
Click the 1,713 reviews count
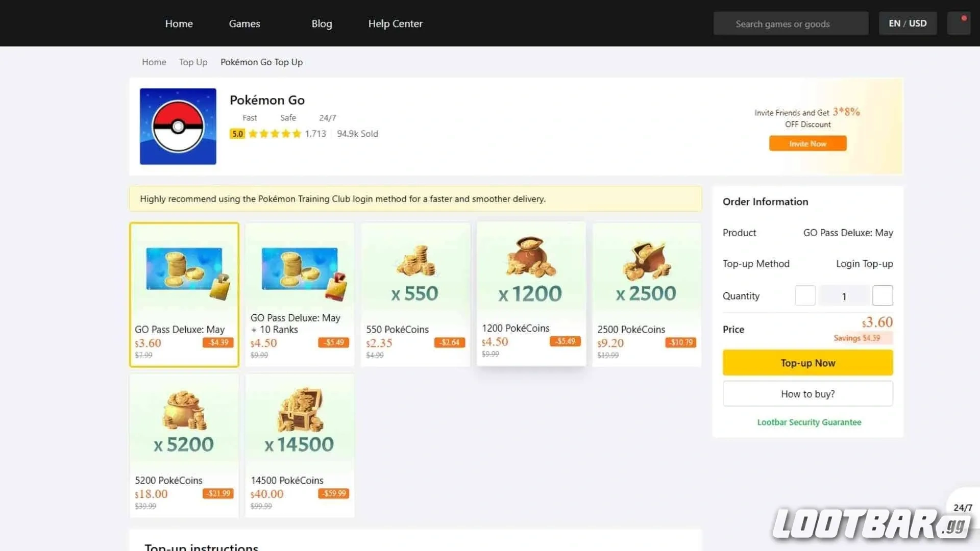tap(315, 134)
